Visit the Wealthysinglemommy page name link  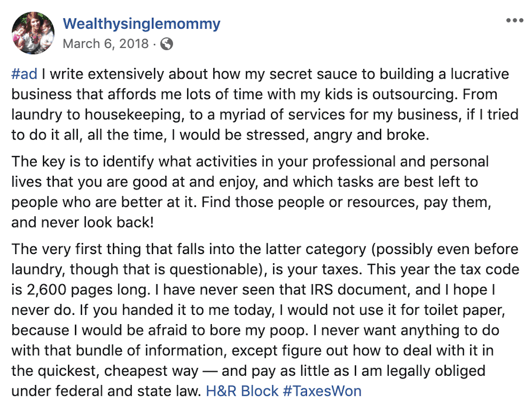pyautogui.click(x=141, y=24)
